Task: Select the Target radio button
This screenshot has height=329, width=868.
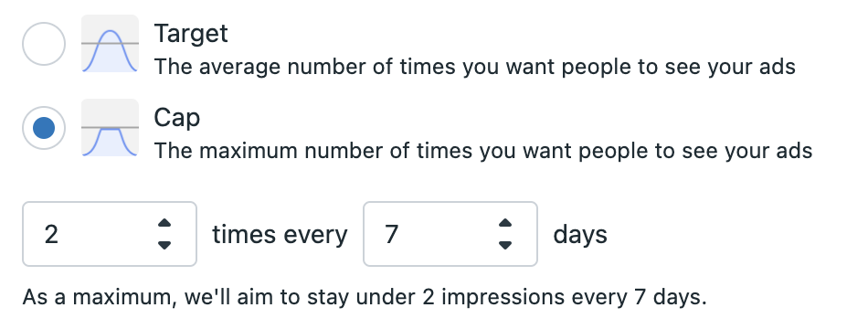Action: [x=44, y=44]
